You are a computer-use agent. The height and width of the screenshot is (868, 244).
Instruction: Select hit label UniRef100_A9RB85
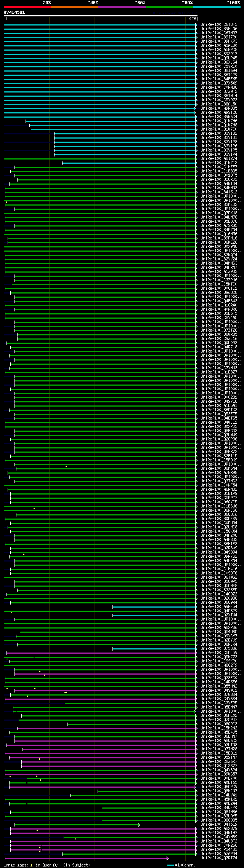[x=219, y=108]
